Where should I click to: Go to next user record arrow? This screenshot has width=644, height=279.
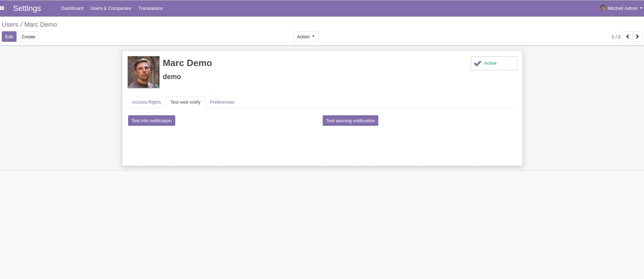click(x=637, y=37)
